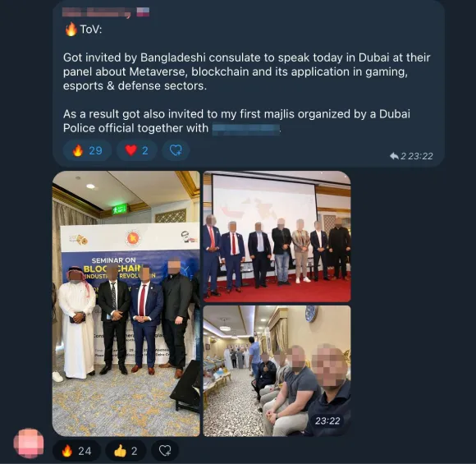Screen dimensions: 476x464
Task: Open the blockchain seminar banner photo
Action: click(126, 304)
